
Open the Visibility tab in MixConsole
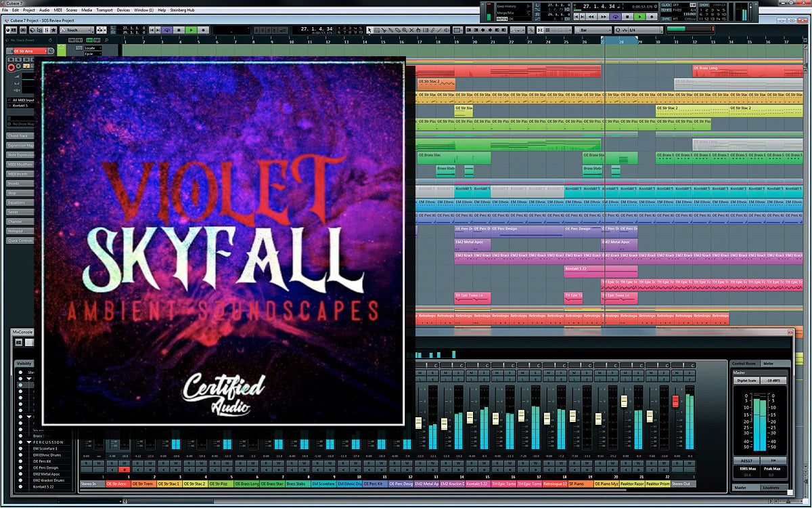click(x=24, y=364)
